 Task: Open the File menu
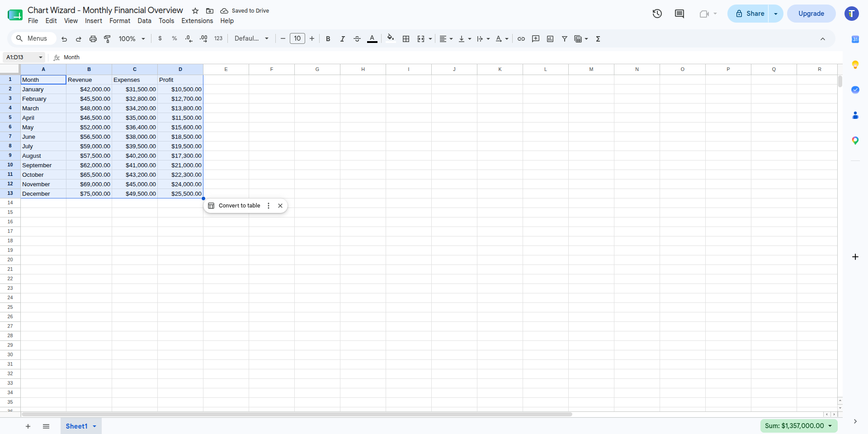coord(33,21)
